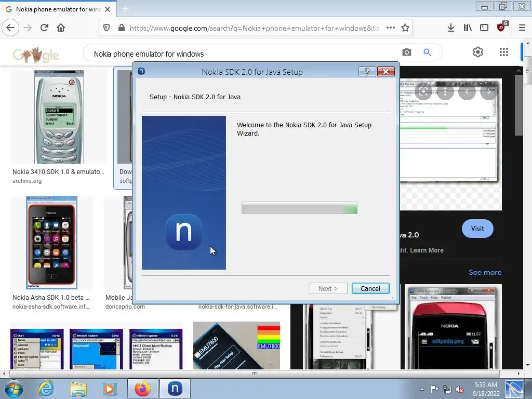532x399 pixels.
Task: Click the Learn More copyright link
Action: pos(427,250)
